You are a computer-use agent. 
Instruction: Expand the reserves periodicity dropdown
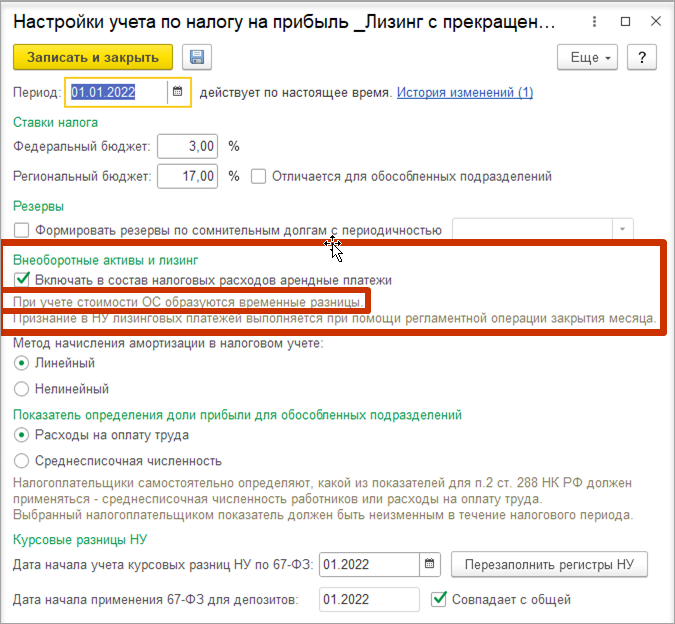click(x=622, y=229)
